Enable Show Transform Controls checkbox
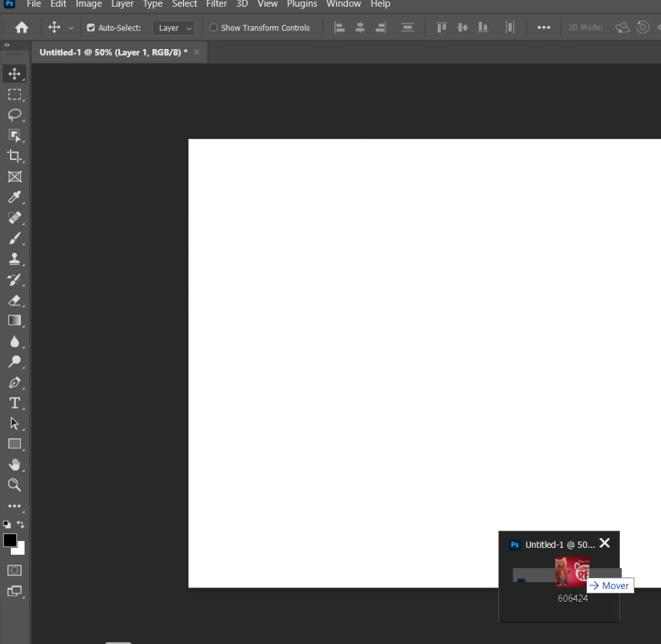The width and height of the screenshot is (661, 644). coord(214,28)
